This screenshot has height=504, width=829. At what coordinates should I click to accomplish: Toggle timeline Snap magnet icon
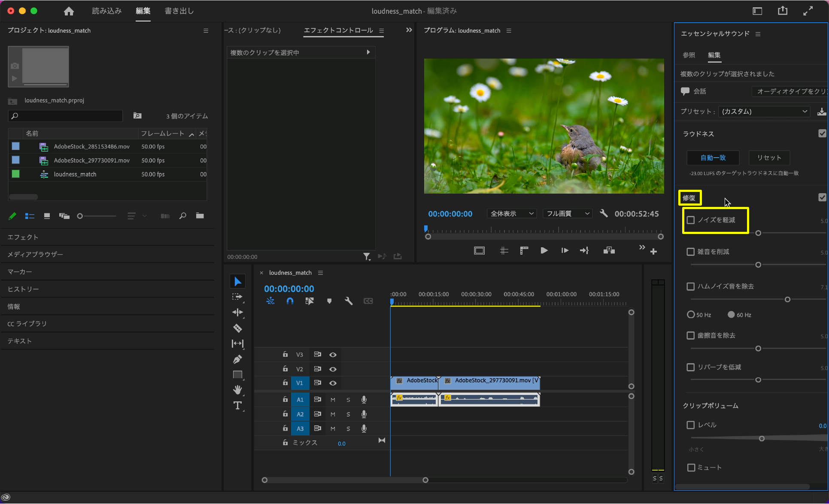pos(290,301)
